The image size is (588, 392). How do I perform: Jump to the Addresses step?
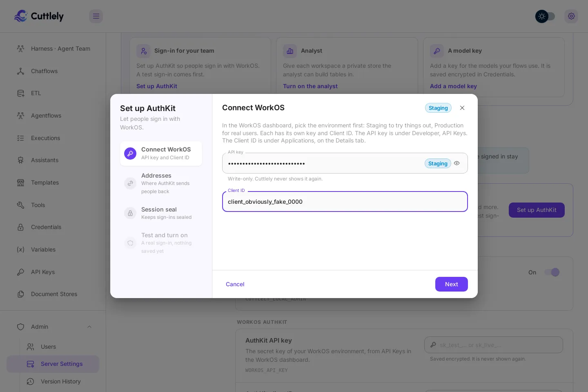pos(161,183)
